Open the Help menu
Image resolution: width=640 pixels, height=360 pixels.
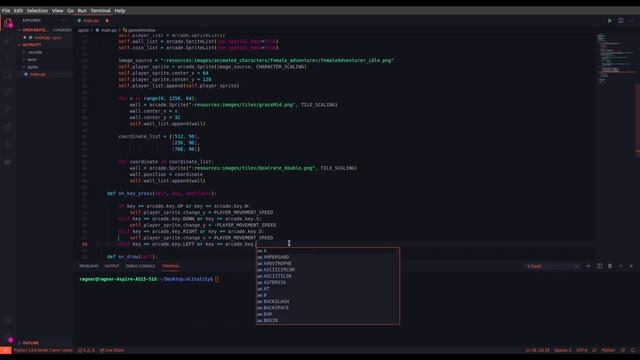(120, 11)
